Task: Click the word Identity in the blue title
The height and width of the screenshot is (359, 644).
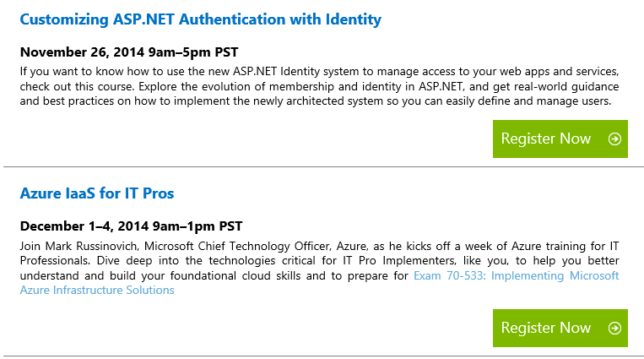Action: 353,19
